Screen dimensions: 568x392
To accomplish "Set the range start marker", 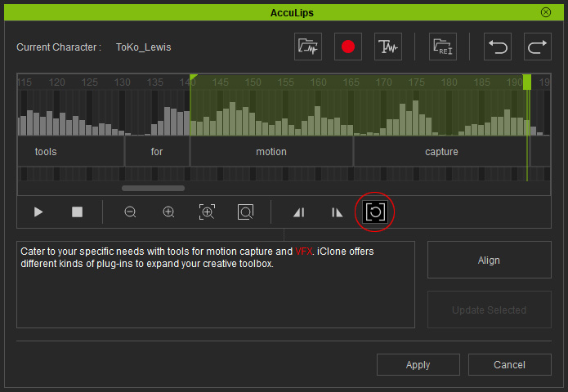I will (299, 212).
